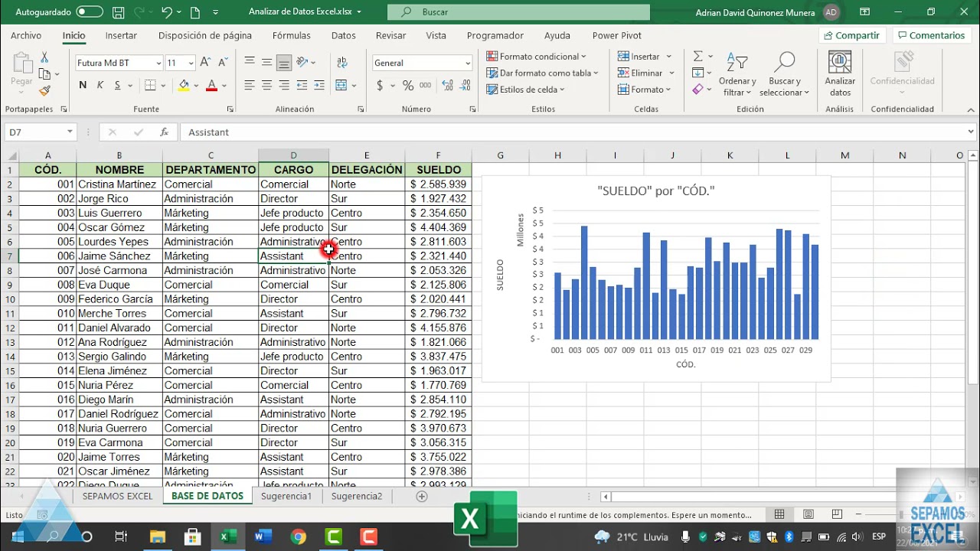The height and width of the screenshot is (551, 980).
Task: Apply thousands separator style (000)
Action: tap(423, 86)
